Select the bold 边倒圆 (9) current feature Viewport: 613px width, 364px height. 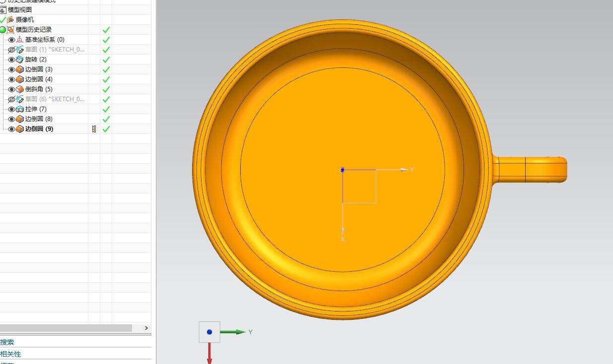pyautogui.click(x=39, y=129)
